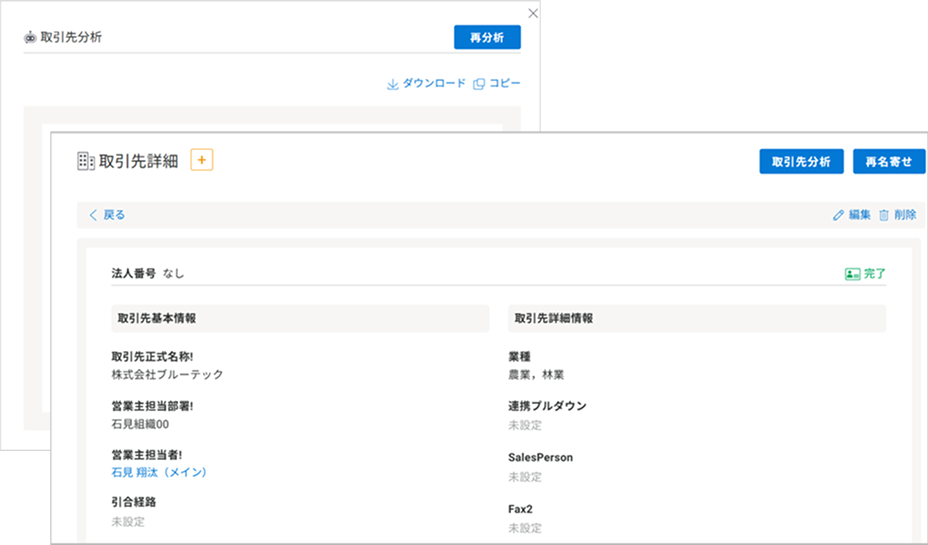Viewport: 928px width, 545px height.
Task: Click the 編集 pencil icon
Action: tap(838, 215)
